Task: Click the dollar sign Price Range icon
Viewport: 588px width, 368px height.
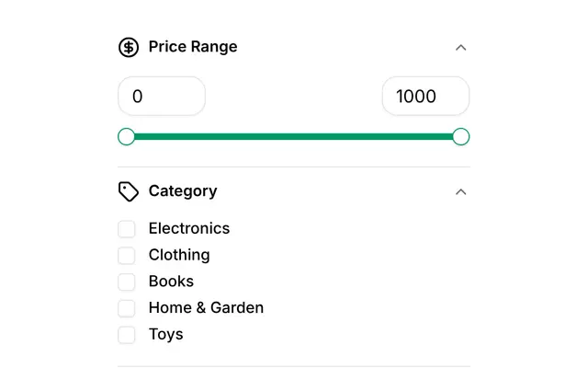Action: tap(129, 47)
